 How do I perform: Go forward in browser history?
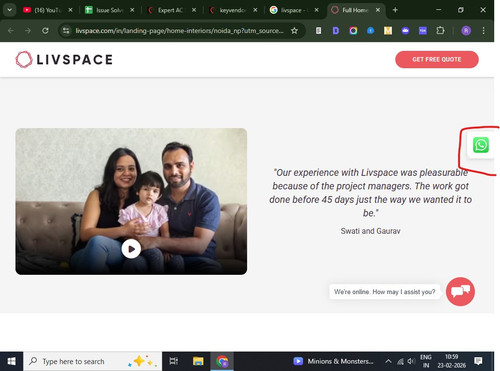point(28,31)
